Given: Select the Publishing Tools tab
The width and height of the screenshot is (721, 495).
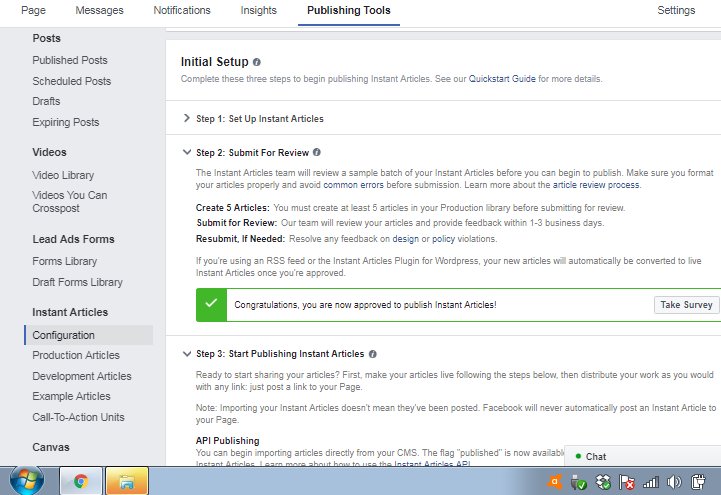Looking at the screenshot, I should pos(349,10).
